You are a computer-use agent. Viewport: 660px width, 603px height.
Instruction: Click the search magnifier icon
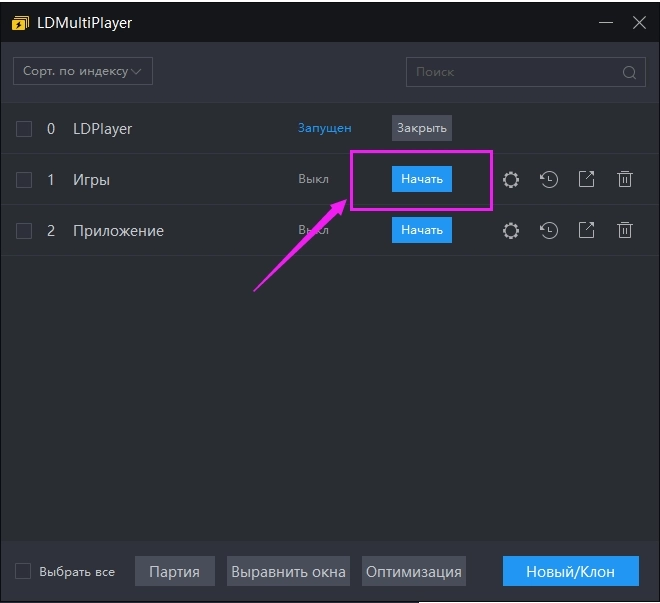629,72
